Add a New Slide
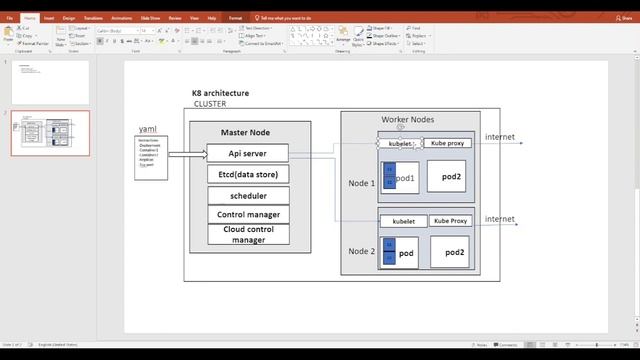 coord(61,36)
